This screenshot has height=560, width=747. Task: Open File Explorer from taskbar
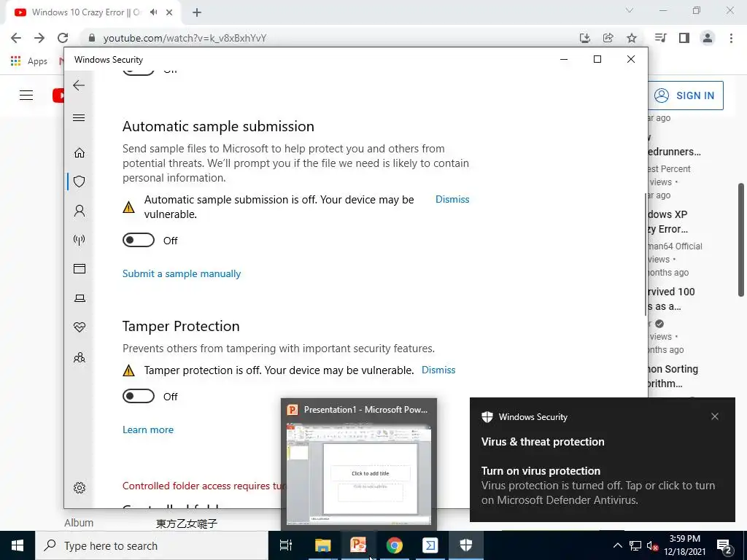click(322, 545)
